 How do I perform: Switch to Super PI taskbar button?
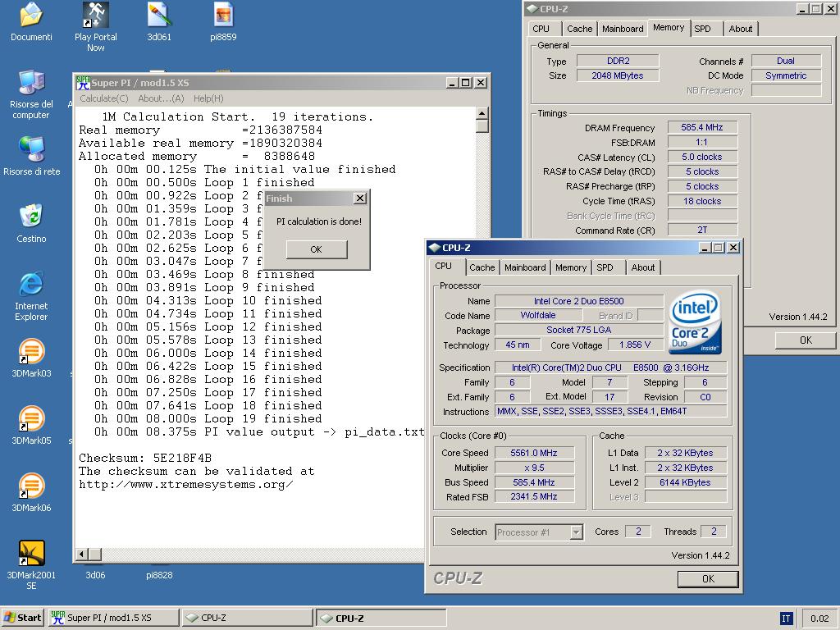(113, 618)
